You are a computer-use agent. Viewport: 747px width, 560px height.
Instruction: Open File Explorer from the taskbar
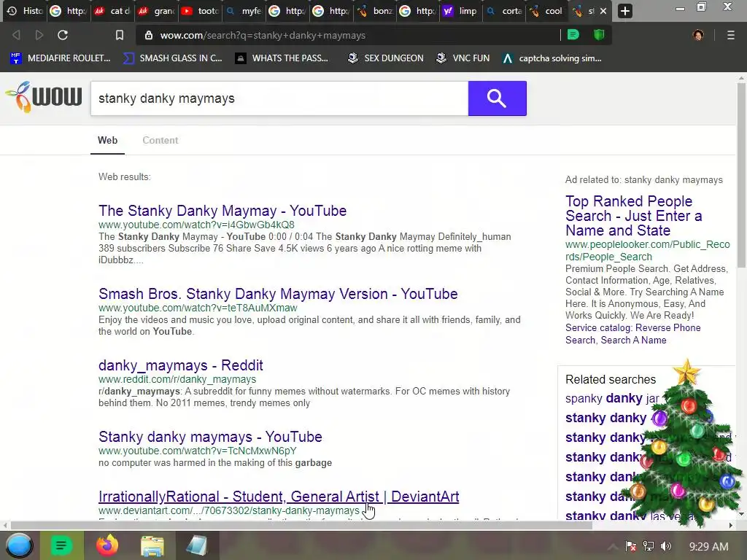pos(152,545)
